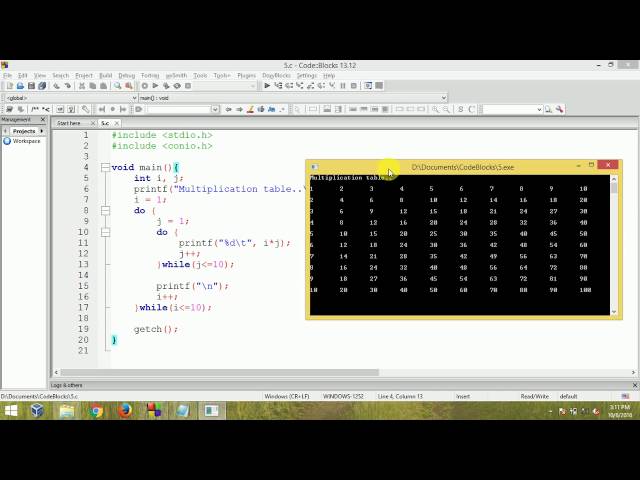Click the Open file toolbar icon
The width and height of the screenshot is (640, 480).
[x=20, y=86]
